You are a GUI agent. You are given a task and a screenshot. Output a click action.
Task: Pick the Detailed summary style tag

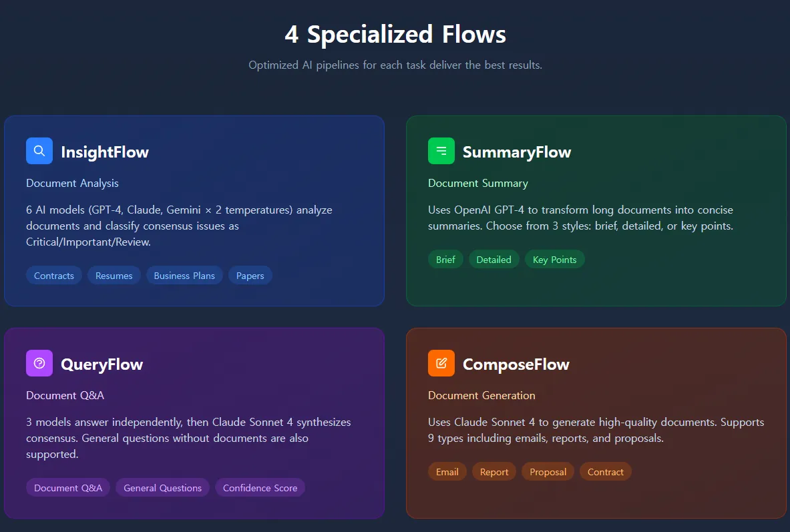point(493,260)
